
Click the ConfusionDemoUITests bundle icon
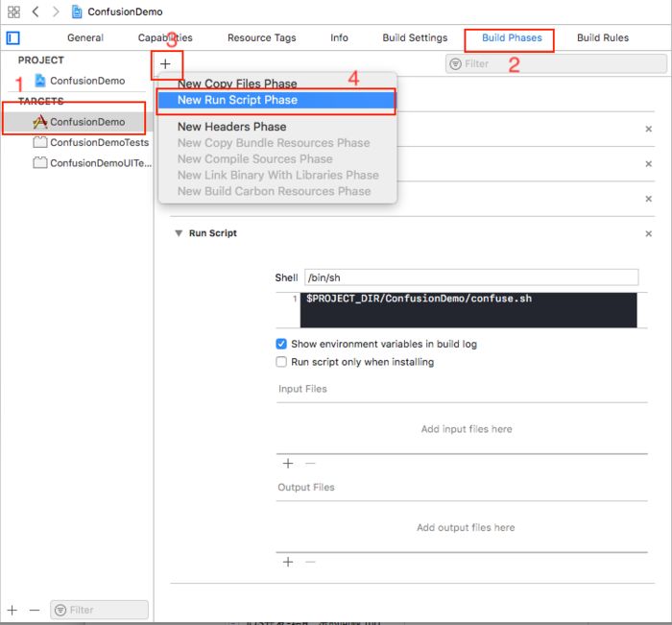point(40,162)
